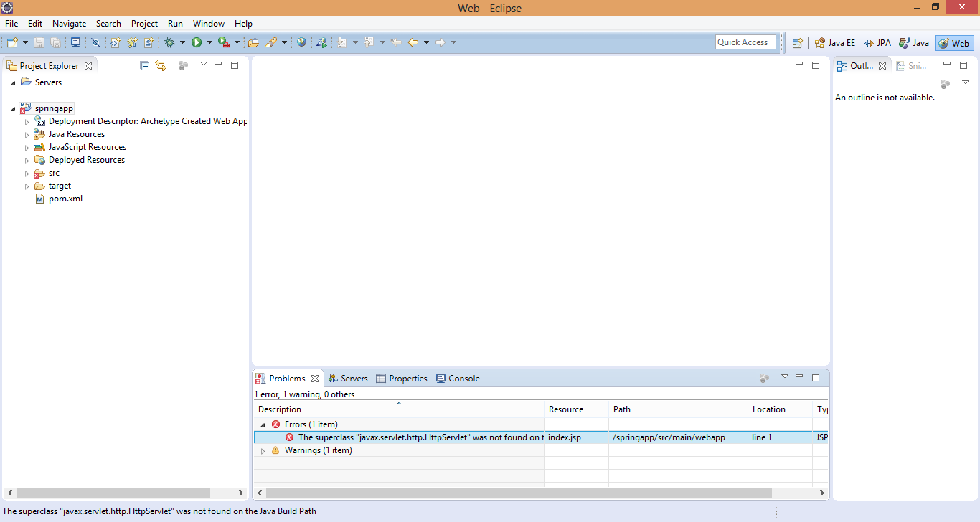Click Problems view horizontal scrollbar
Screen dimensions: 980x522
pyautogui.click(x=519, y=493)
